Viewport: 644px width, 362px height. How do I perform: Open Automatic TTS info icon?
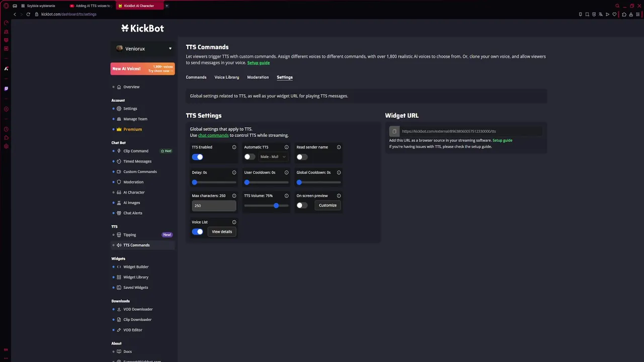point(286,147)
